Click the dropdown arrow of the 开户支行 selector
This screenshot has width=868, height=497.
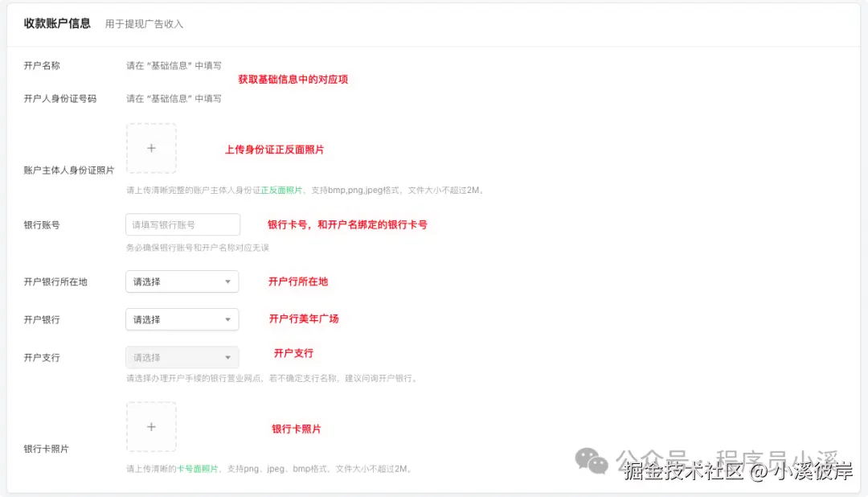point(230,356)
